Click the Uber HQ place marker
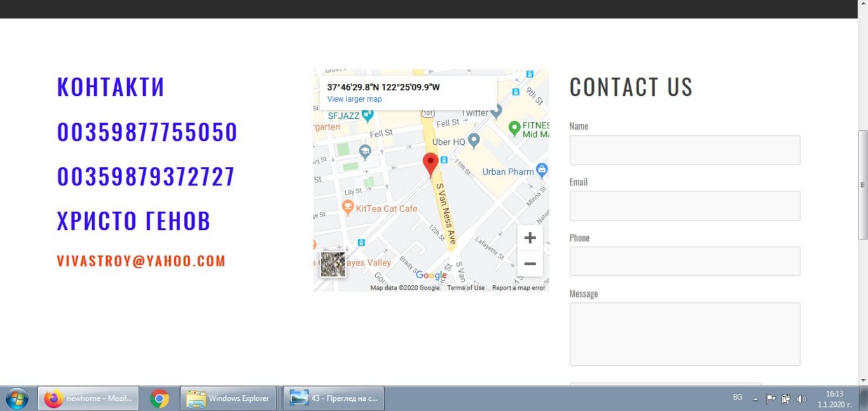The height and width of the screenshot is (411, 868). tap(473, 140)
